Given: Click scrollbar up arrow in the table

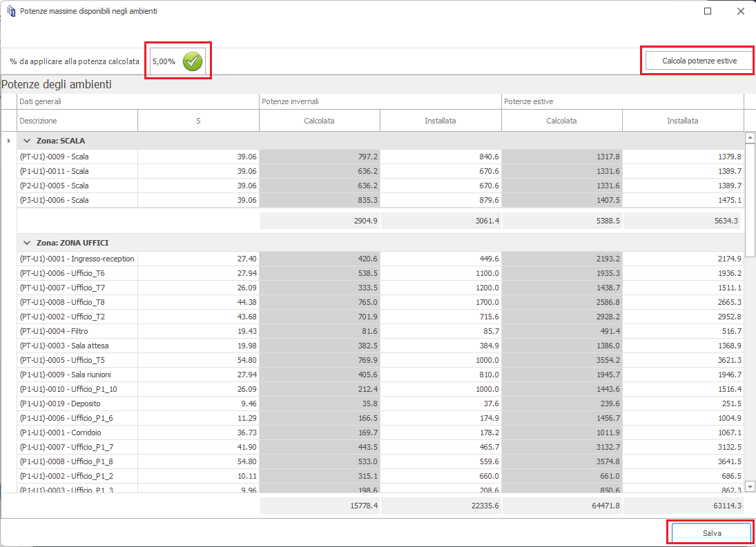Looking at the screenshot, I should (x=750, y=138).
